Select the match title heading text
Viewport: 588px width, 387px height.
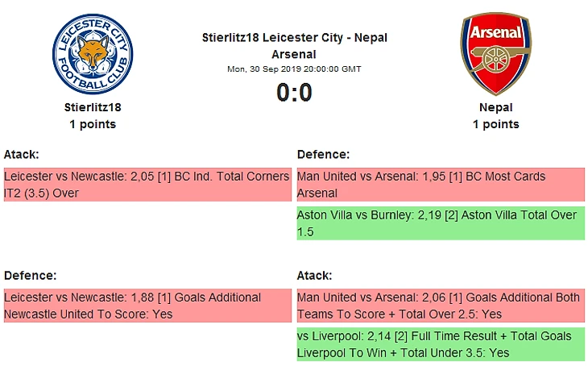point(293,45)
